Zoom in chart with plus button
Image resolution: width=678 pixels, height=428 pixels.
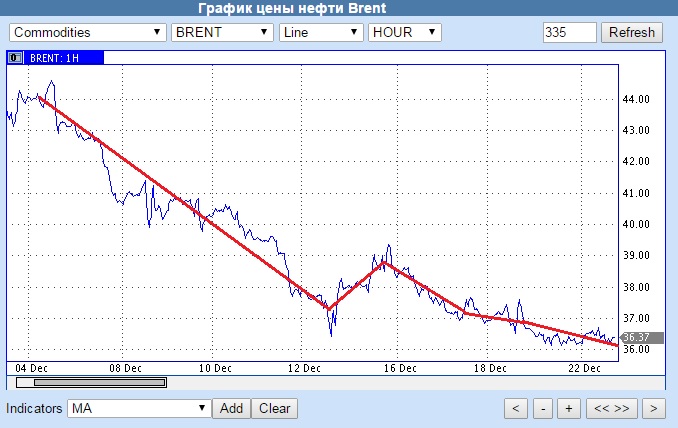(569, 409)
